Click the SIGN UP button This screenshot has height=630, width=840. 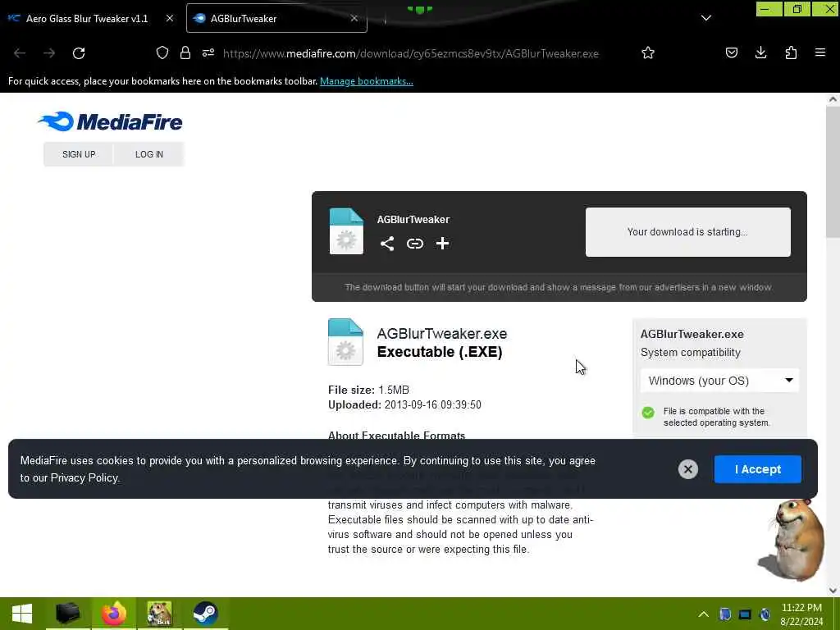tap(79, 154)
